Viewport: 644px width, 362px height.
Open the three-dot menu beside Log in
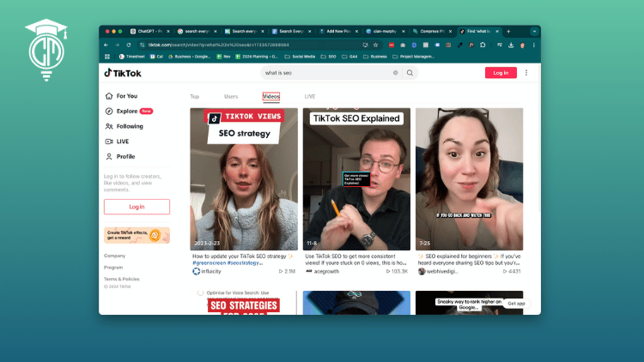526,73
